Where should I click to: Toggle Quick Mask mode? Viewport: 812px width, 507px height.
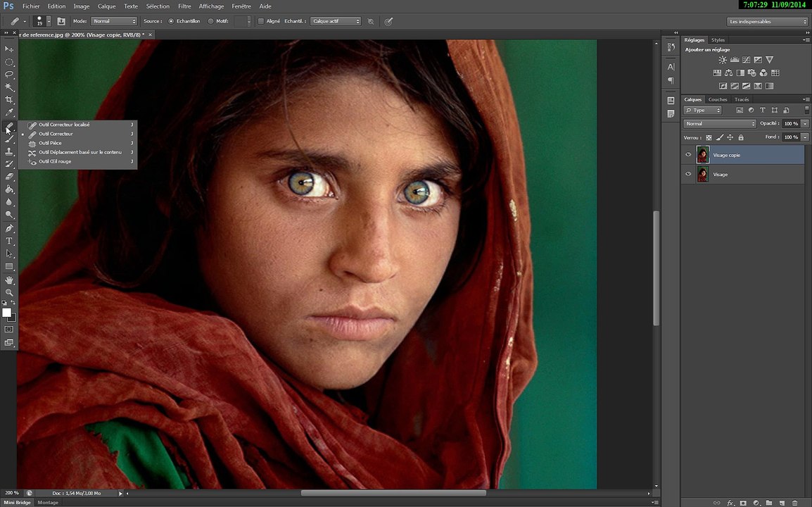(x=9, y=329)
